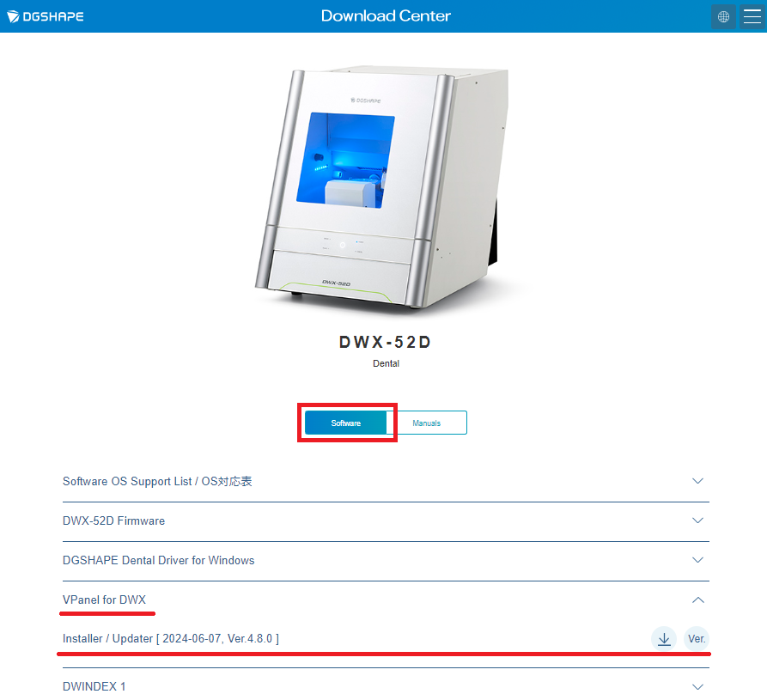Expand the Software OS Support List chevron
Screen dimensions: 767x700
[698, 481]
